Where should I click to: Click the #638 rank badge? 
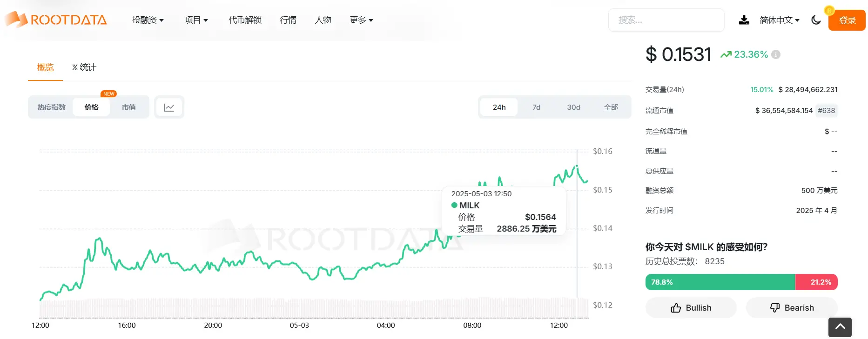tap(827, 111)
